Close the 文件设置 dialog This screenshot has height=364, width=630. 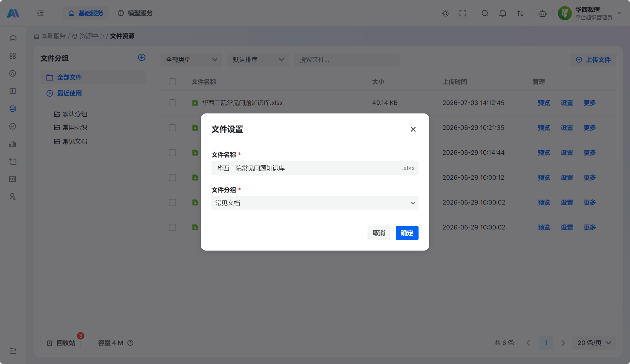(413, 129)
